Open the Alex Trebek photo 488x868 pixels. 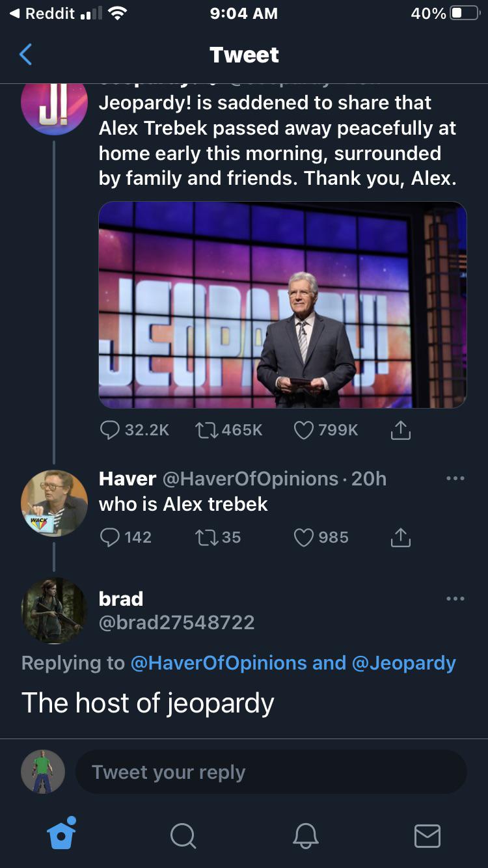(282, 305)
